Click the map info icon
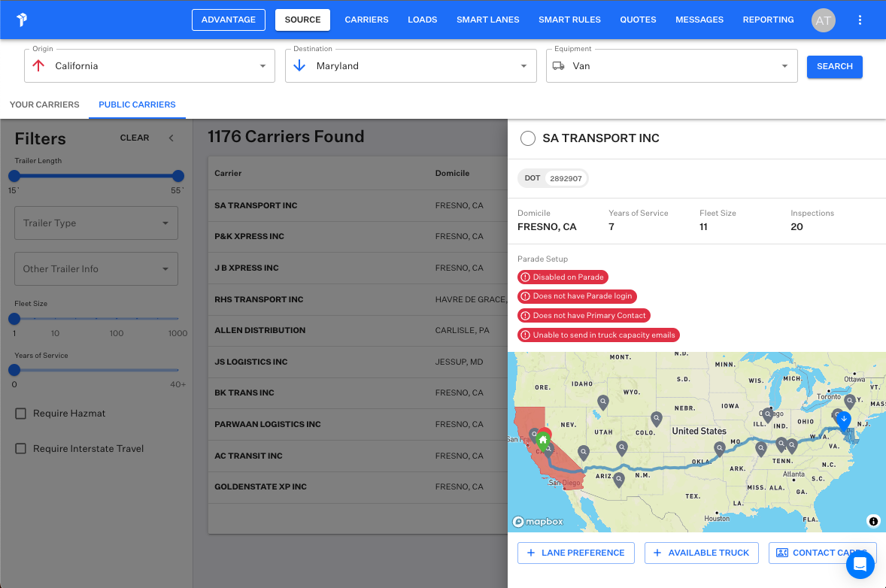Viewport: 886px width, 588px height. (873, 521)
